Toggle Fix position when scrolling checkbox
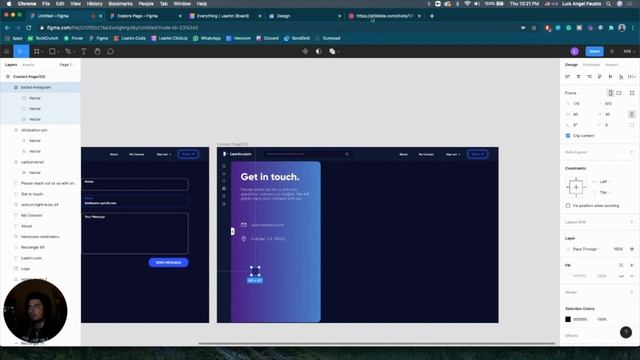The image size is (640, 360). pos(568,206)
